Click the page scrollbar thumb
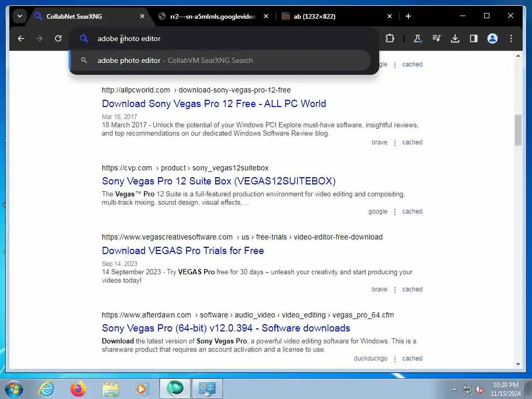The image size is (532, 399). pos(518,130)
